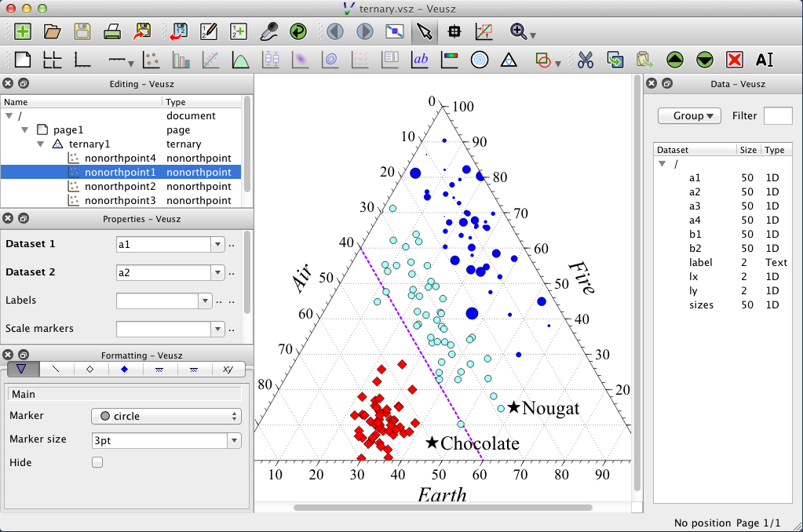Select the label dataset row

pos(723,263)
